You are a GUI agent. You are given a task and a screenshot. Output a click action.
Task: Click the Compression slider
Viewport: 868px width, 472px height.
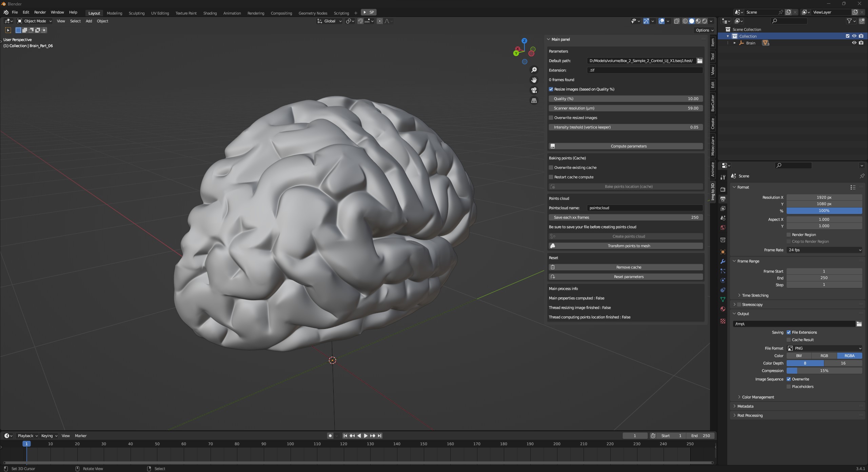click(824, 371)
